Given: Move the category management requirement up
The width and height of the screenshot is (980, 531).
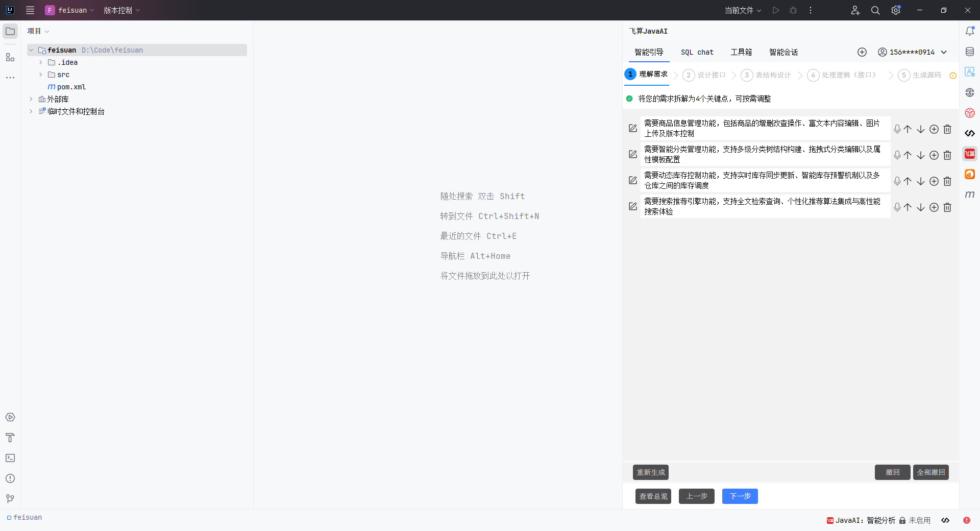Looking at the screenshot, I should pos(908,155).
